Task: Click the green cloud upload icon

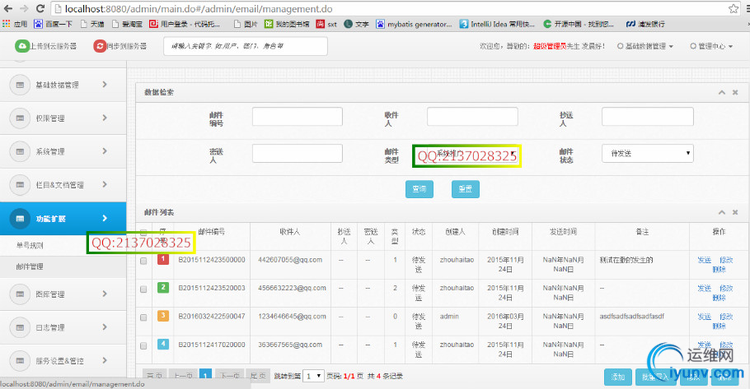Action: [22, 46]
